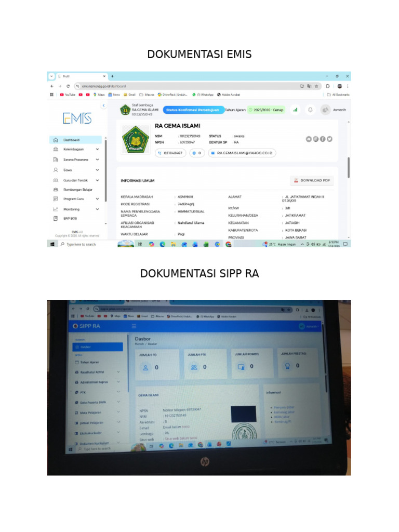Image resolution: width=399 pixels, height=532 pixels.
Task: Open the user profile menu in SIPP RA header
Action: (x=308, y=326)
